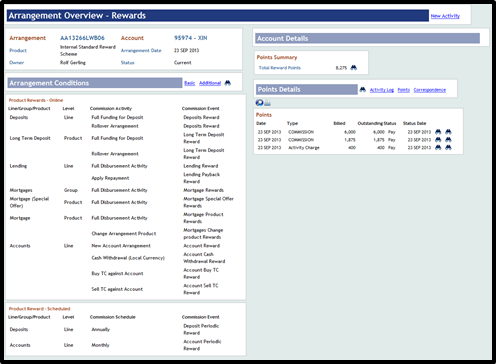
Task: Click Sell TC against Account activity
Action: (x=117, y=289)
